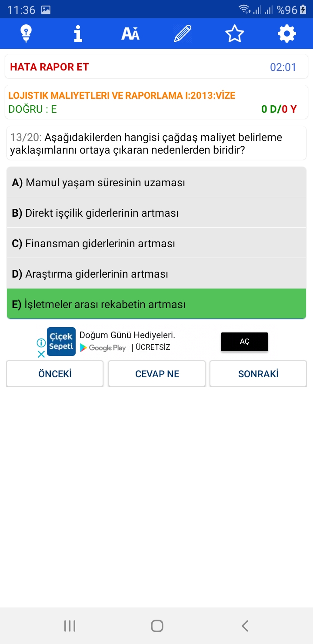Image resolution: width=313 pixels, height=644 pixels.
Task: Advance to next question with SONRAKİ
Action: pos(258,374)
